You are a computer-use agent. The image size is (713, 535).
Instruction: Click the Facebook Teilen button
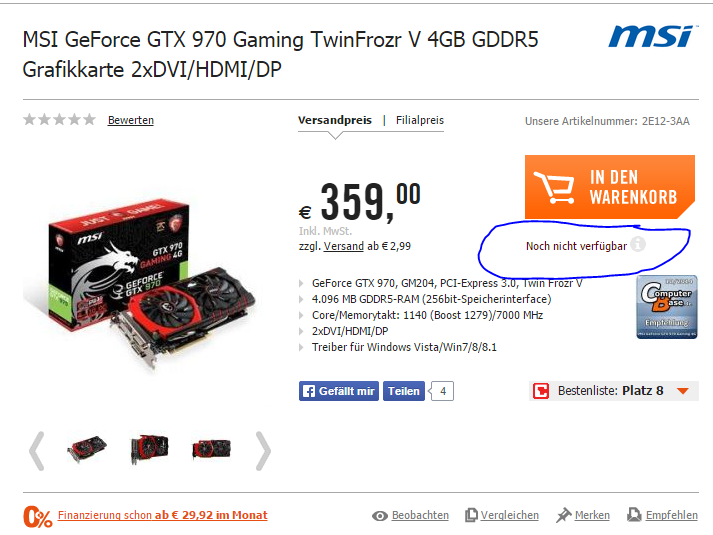[x=404, y=391]
